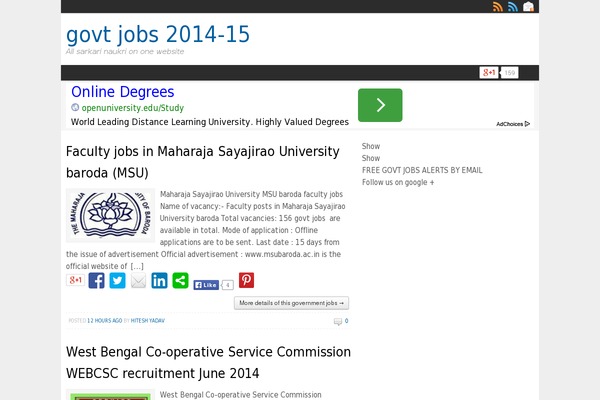Click the first Show expander in sidebar

(x=371, y=146)
